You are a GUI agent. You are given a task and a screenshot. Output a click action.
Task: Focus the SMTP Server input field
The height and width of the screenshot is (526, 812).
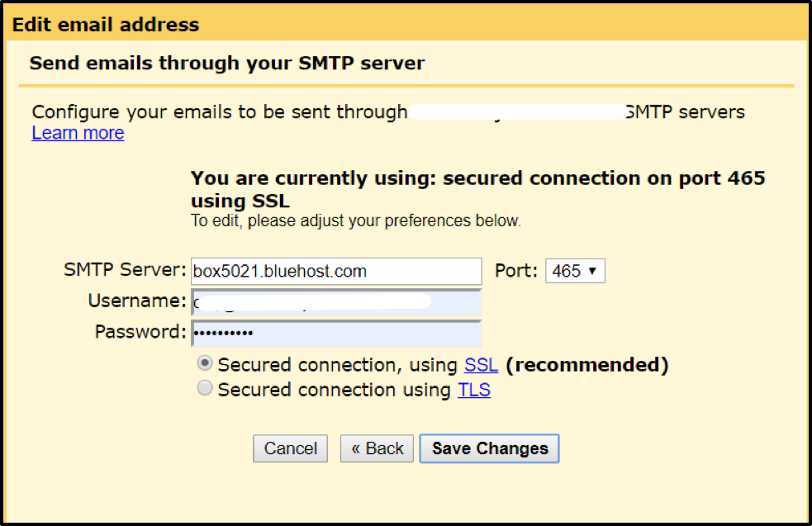tap(335, 271)
